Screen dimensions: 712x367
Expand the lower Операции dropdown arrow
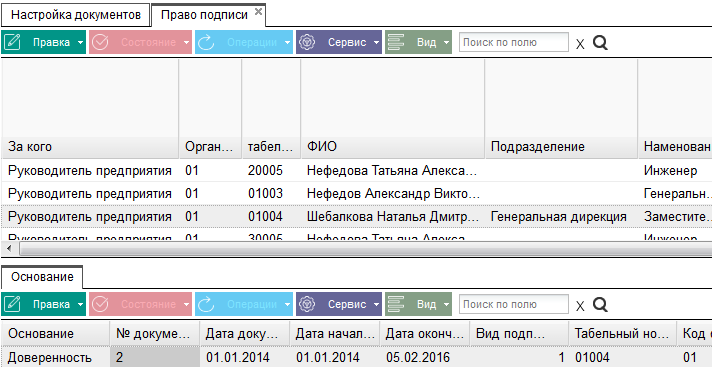coord(287,305)
